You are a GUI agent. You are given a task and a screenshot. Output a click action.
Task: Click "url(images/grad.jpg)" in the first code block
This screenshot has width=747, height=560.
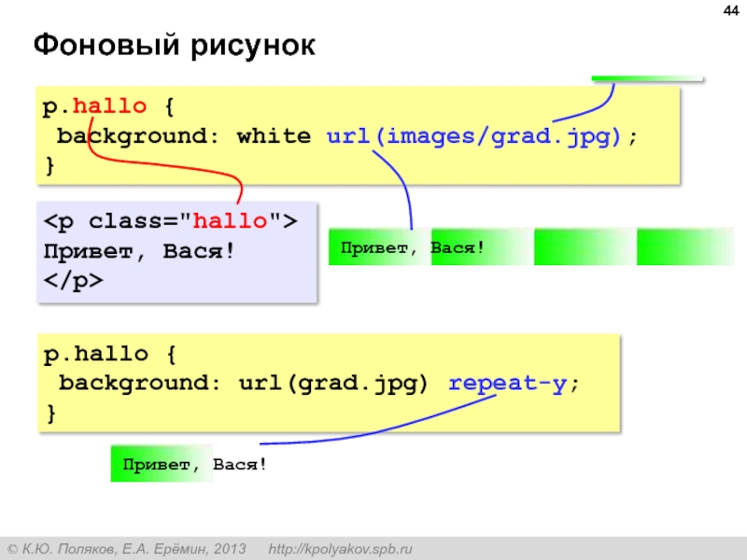(x=473, y=136)
